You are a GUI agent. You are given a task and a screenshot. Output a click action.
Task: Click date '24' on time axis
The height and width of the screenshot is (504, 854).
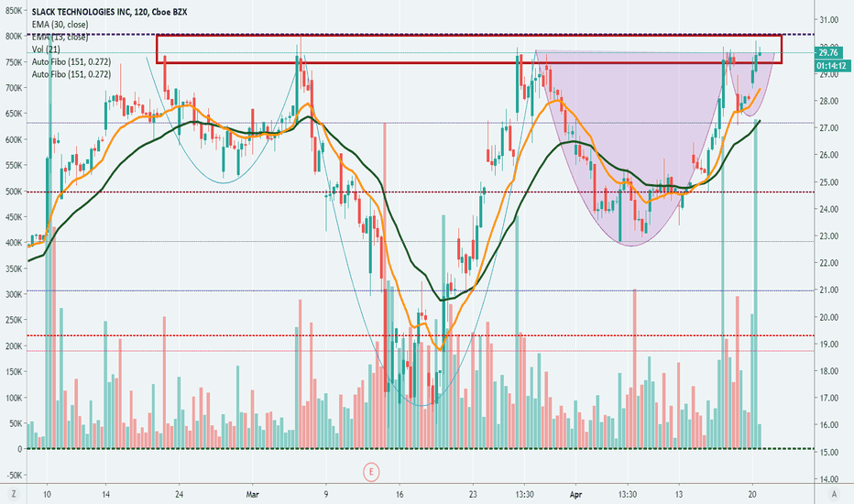(180, 495)
